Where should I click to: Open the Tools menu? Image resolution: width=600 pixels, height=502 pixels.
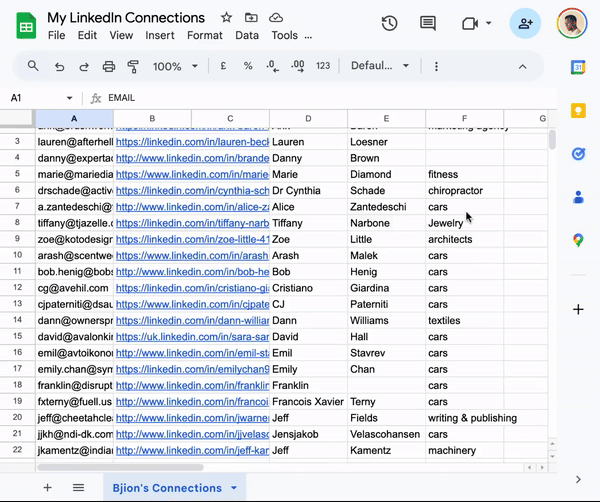point(284,35)
